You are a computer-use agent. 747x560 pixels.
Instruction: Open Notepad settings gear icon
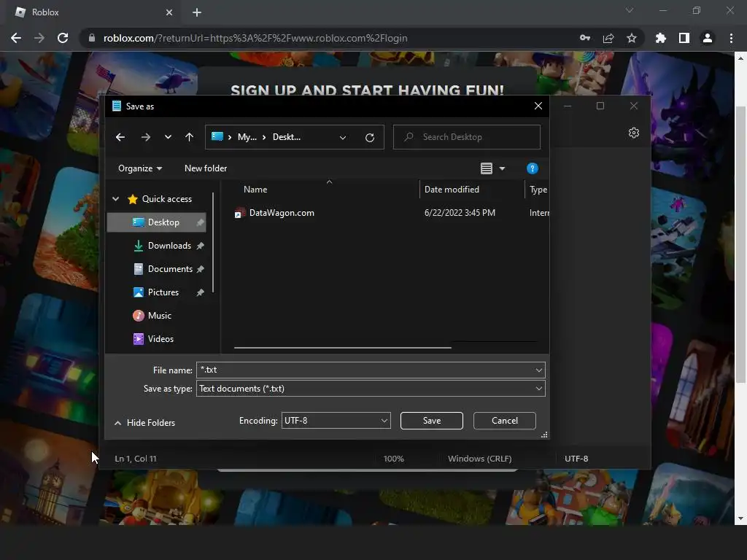point(634,133)
